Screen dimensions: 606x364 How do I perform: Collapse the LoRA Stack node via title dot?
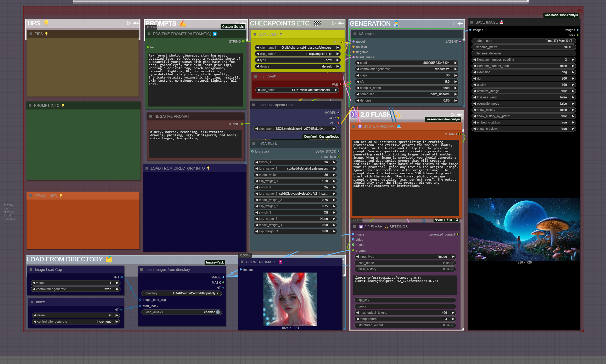tap(254, 144)
